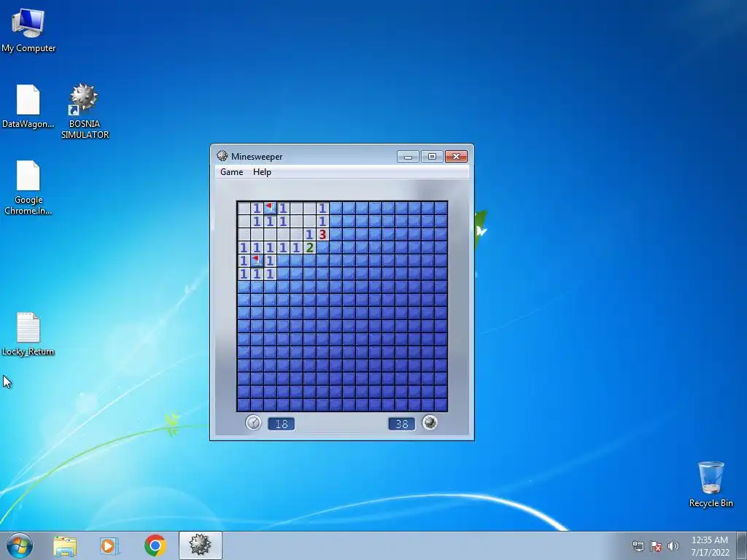Minimize the Minesweeper window
Screen dimensions: 747x560
408,157
